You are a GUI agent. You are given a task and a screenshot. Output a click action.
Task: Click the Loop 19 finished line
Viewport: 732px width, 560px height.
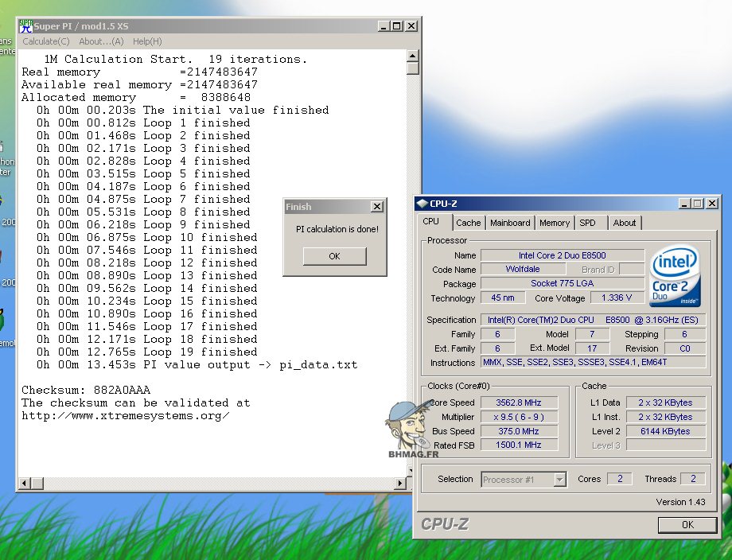point(147,352)
